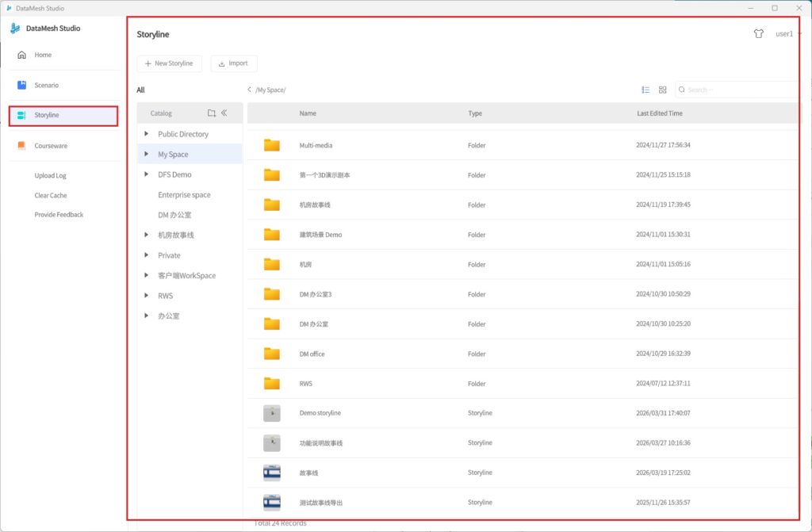Open the user1 account dropdown

[787, 34]
